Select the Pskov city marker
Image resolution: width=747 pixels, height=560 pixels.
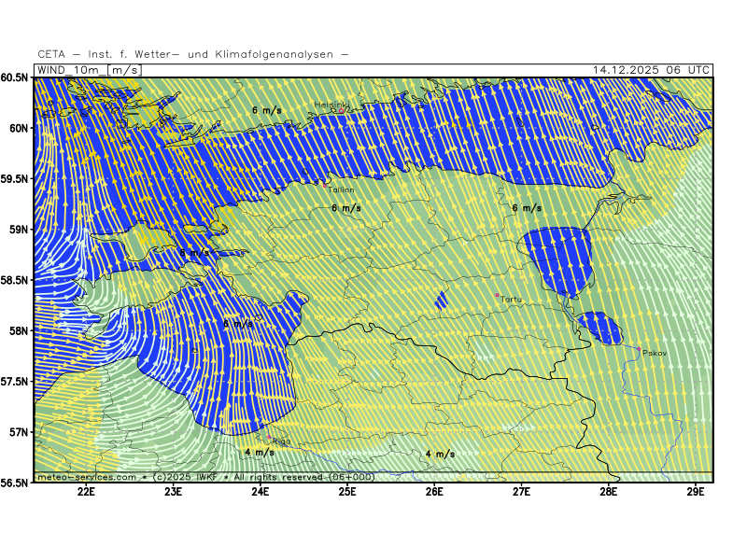tap(639, 349)
